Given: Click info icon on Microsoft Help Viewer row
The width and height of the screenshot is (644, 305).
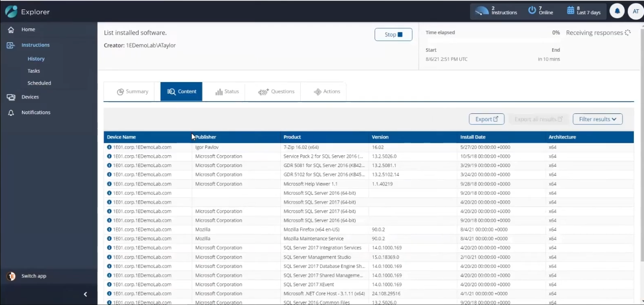Looking at the screenshot, I should pos(110,184).
